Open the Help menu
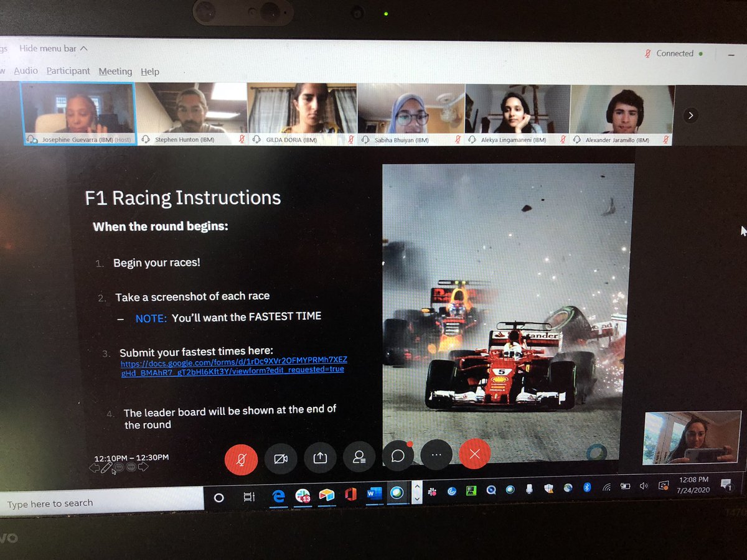This screenshot has width=747, height=560. (149, 72)
